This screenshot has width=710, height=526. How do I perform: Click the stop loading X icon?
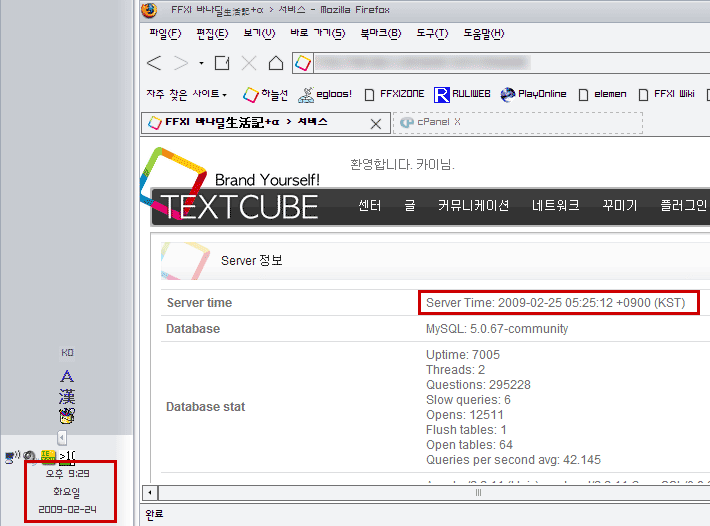click(x=249, y=63)
